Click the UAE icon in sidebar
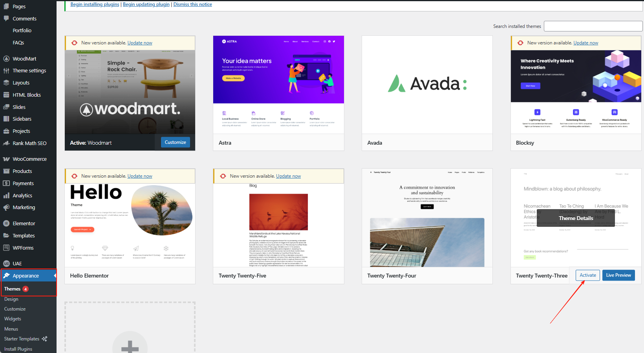Image resolution: width=644 pixels, height=353 pixels. click(6, 264)
